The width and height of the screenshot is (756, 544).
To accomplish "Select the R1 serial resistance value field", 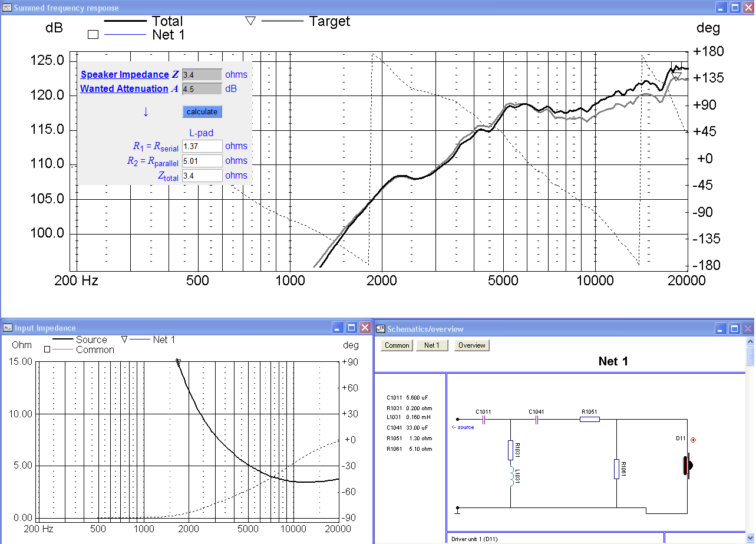I will tap(202, 146).
